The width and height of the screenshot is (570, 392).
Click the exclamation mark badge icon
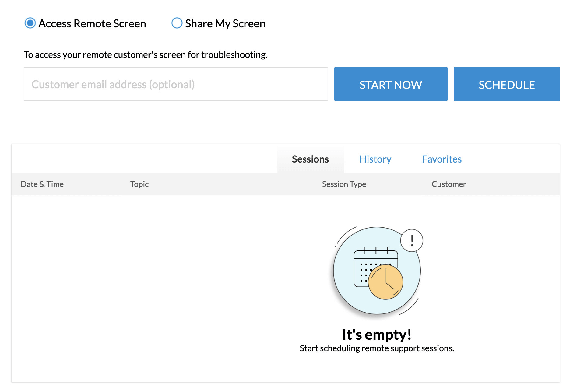pyautogui.click(x=412, y=240)
